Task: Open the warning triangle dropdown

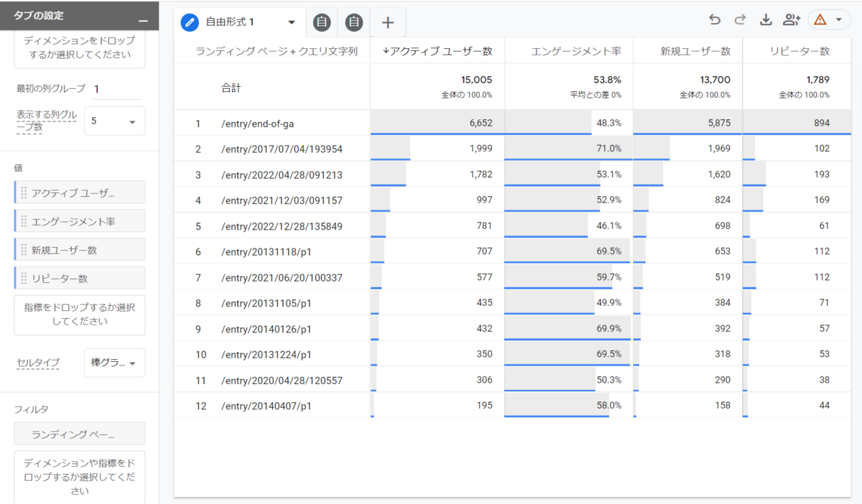Action: 829,20
